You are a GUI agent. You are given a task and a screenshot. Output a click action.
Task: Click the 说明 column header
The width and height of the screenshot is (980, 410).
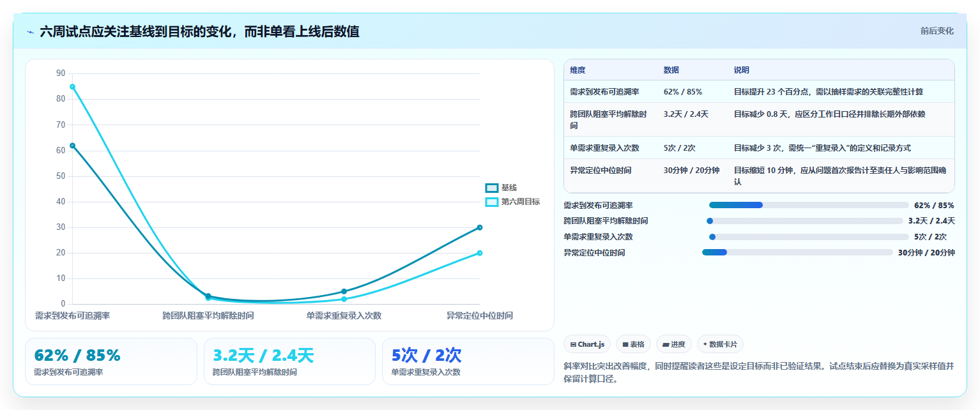[742, 70]
